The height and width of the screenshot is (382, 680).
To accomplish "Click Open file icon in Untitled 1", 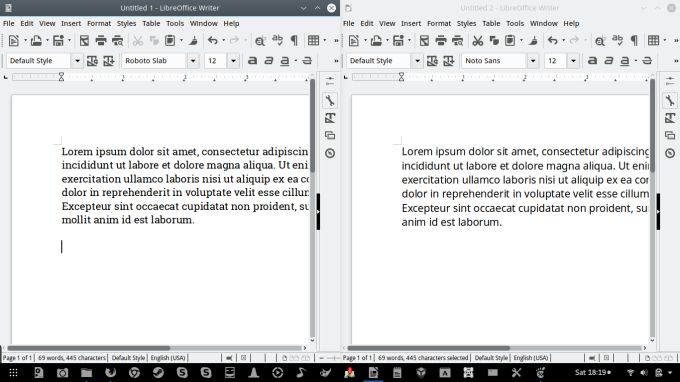I will 36,41.
